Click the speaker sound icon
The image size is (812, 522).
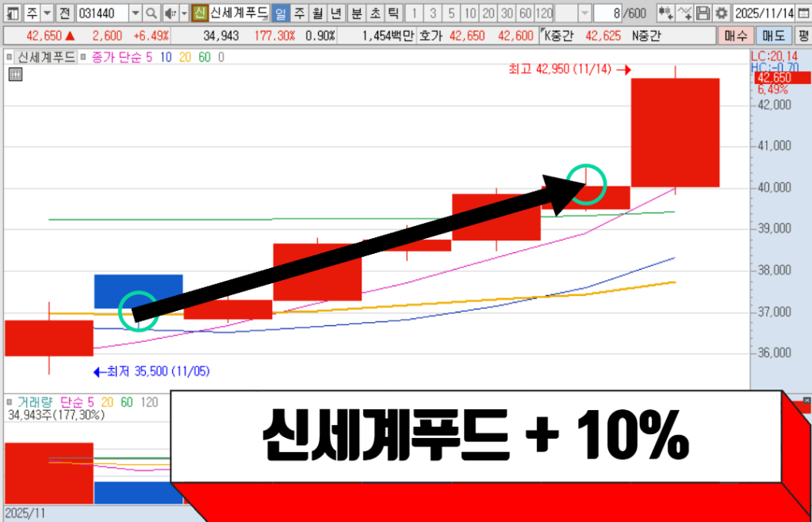(169, 13)
